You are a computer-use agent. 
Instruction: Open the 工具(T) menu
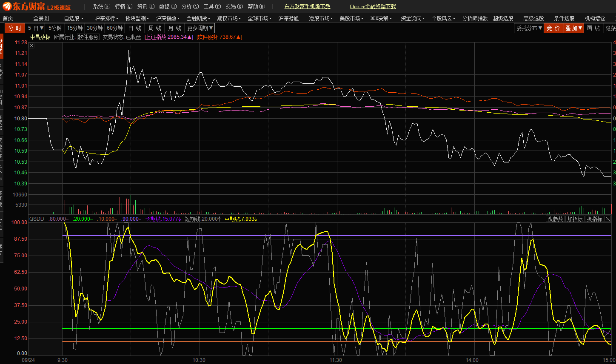pyautogui.click(x=212, y=6)
